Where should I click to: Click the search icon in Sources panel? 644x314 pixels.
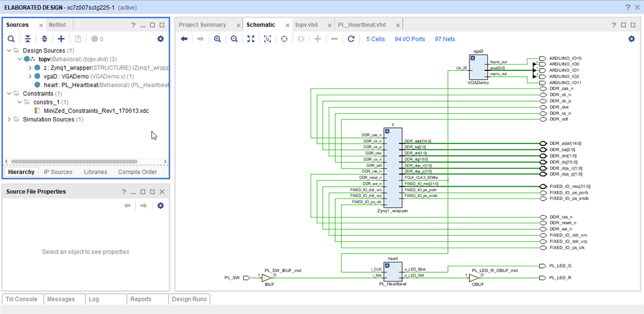click(11, 39)
